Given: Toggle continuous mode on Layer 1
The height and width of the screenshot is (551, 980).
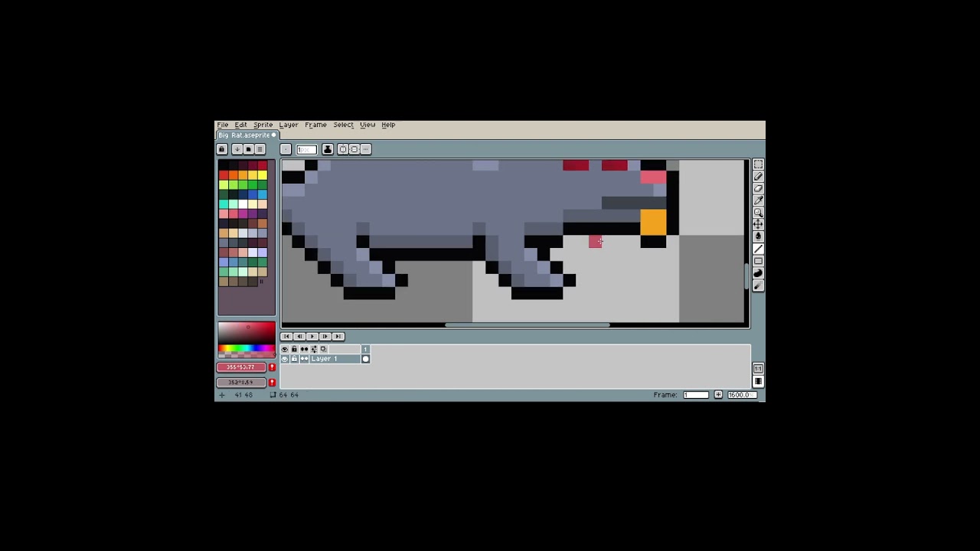Looking at the screenshot, I should coord(304,359).
